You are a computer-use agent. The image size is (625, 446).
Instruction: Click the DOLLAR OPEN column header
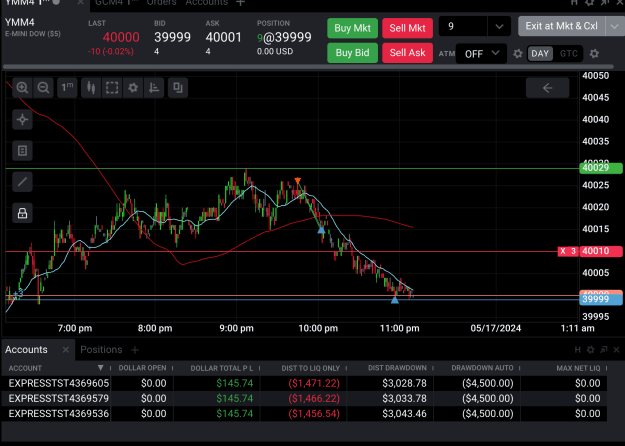142,368
